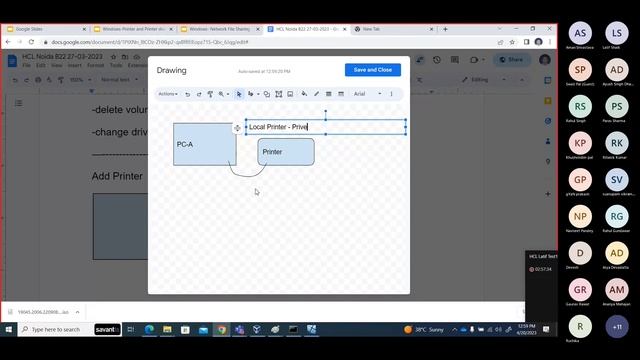The height and width of the screenshot is (360, 640).
Task: Open comments icon in Docs header
Action: pos(455,60)
